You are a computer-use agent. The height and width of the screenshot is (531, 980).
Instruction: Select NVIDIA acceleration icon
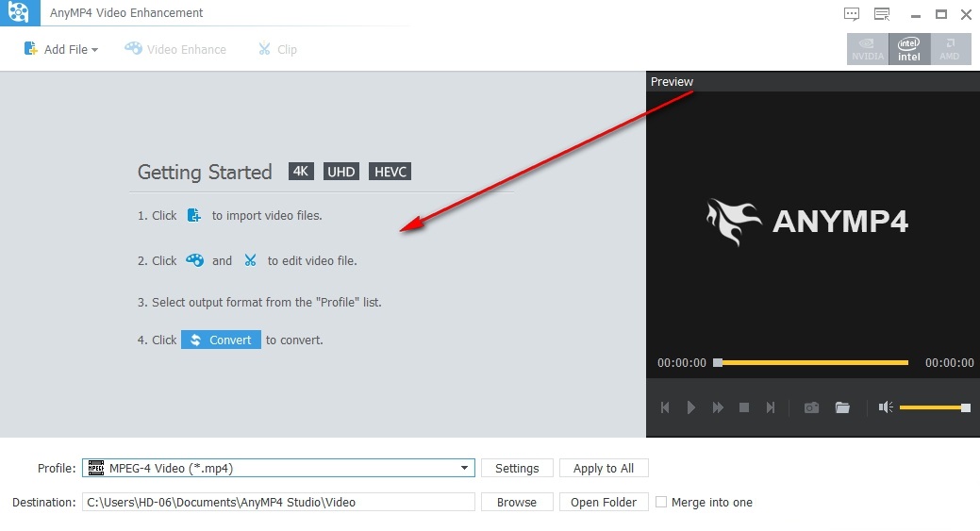[x=868, y=49]
